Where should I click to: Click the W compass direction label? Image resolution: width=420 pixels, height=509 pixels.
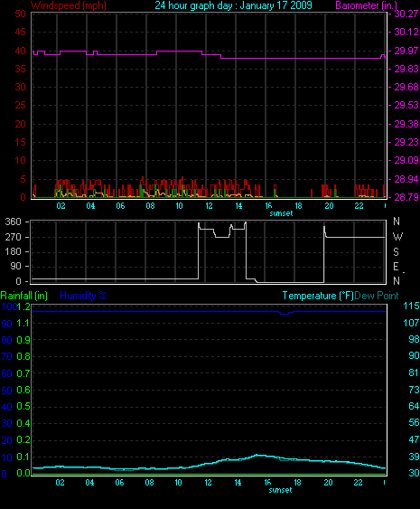(x=397, y=237)
